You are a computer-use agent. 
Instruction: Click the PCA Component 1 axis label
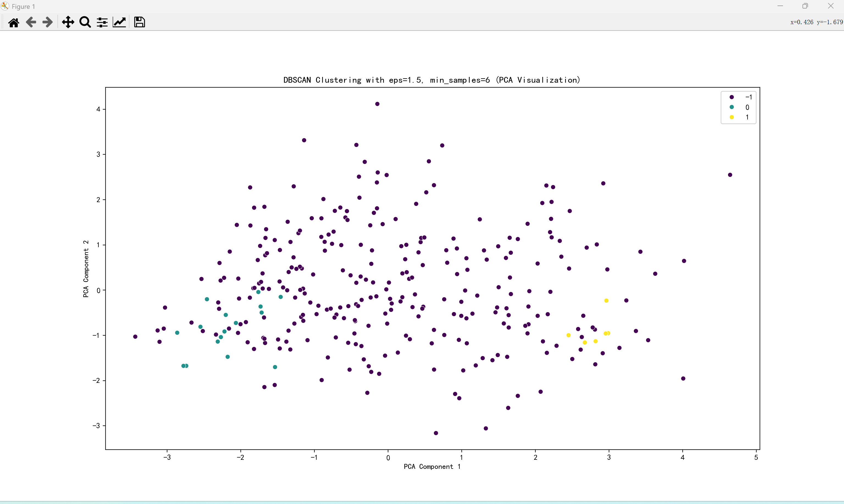(x=432, y=467)
